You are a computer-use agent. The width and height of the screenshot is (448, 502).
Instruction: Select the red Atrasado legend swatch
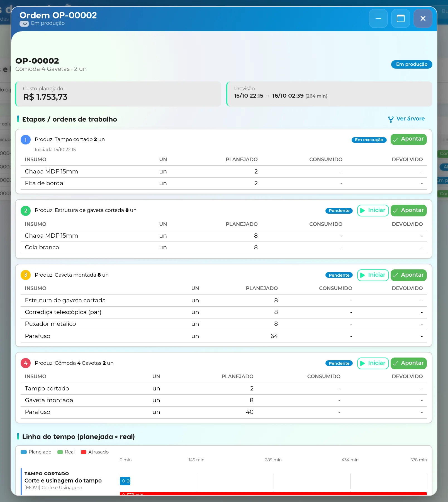[x=84, y=452]
